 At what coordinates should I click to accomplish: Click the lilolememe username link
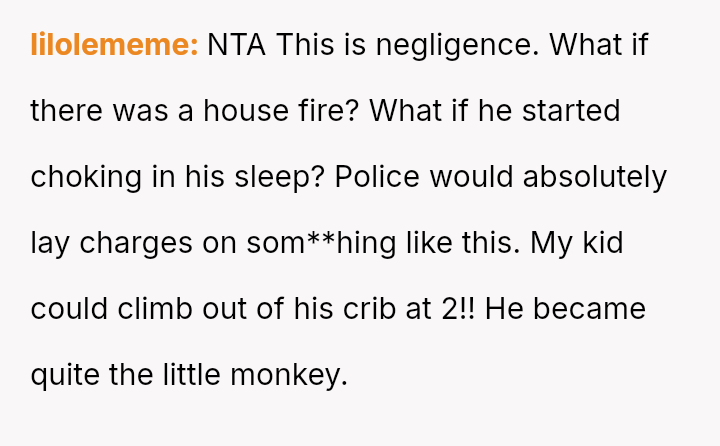(114, 45)
